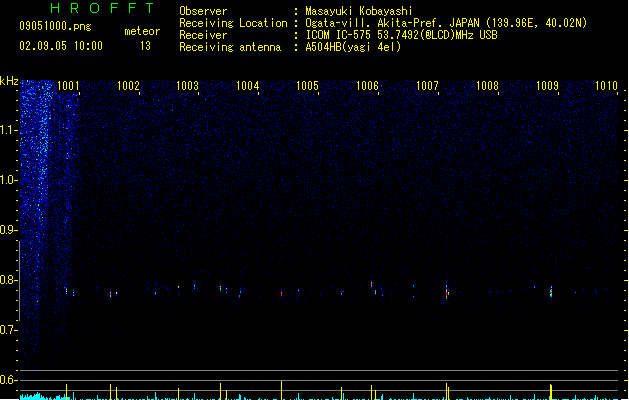
Task: Click the 1.1 frequency axis label
Action: click(x=8, y=130)
